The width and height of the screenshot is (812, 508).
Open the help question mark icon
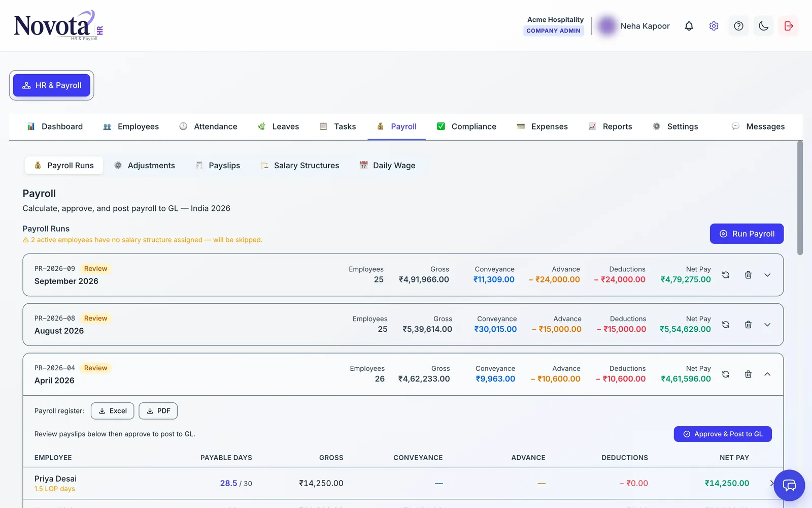(738, 26)
